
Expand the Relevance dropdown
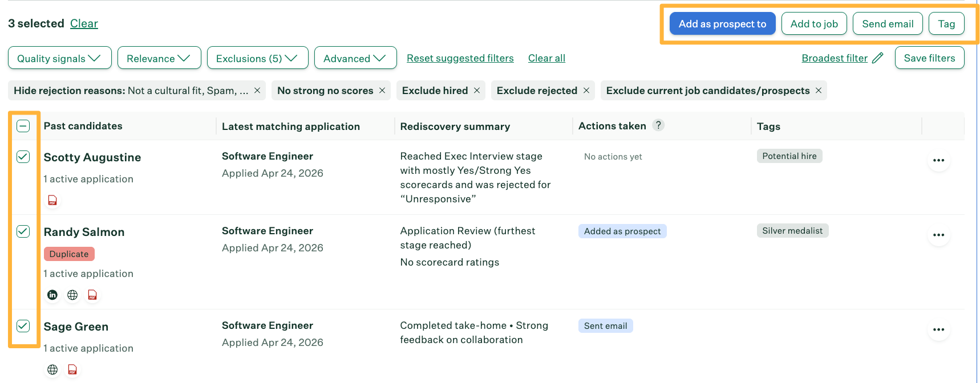coord(159,58)
